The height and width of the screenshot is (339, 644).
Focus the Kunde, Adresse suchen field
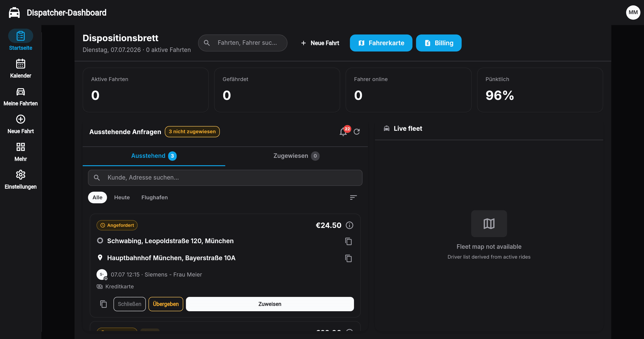coord(225,178)
